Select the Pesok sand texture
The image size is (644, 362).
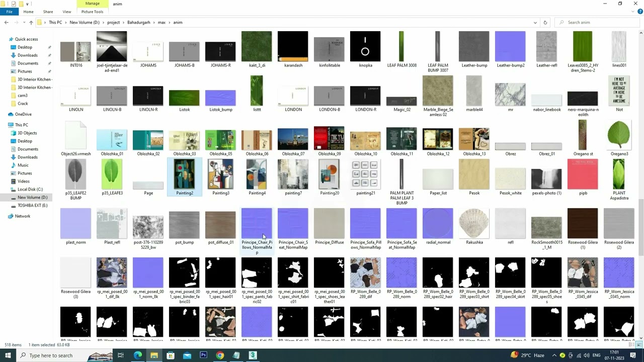(474, 177)
